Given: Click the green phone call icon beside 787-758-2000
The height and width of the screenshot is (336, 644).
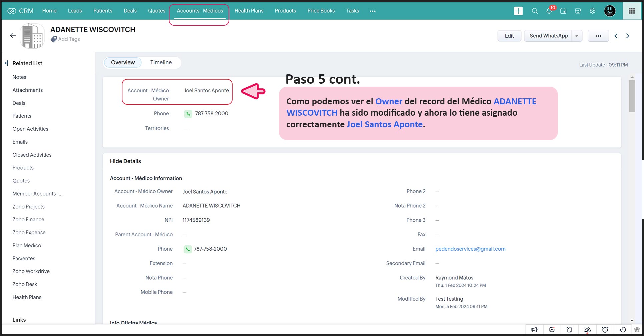Looking at the screenshot, I should (188, 114).
